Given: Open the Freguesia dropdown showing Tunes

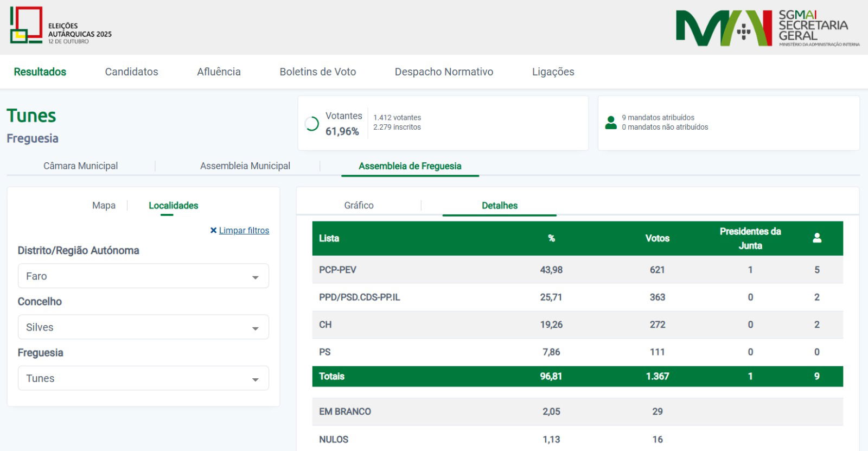Looking at the screenshot, I should point(143,378).
